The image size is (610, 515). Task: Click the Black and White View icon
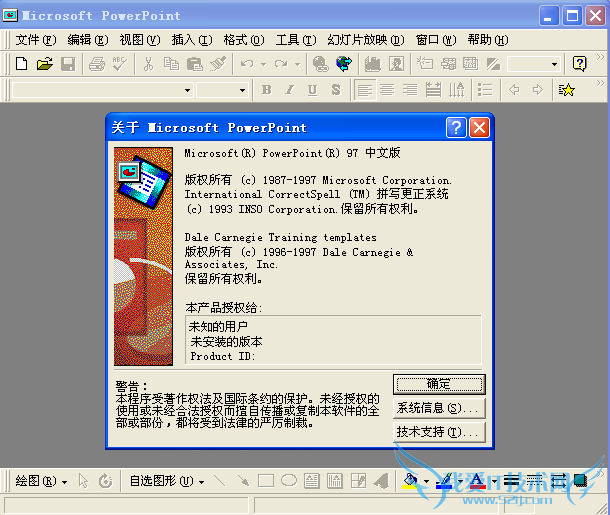point(493,64)
